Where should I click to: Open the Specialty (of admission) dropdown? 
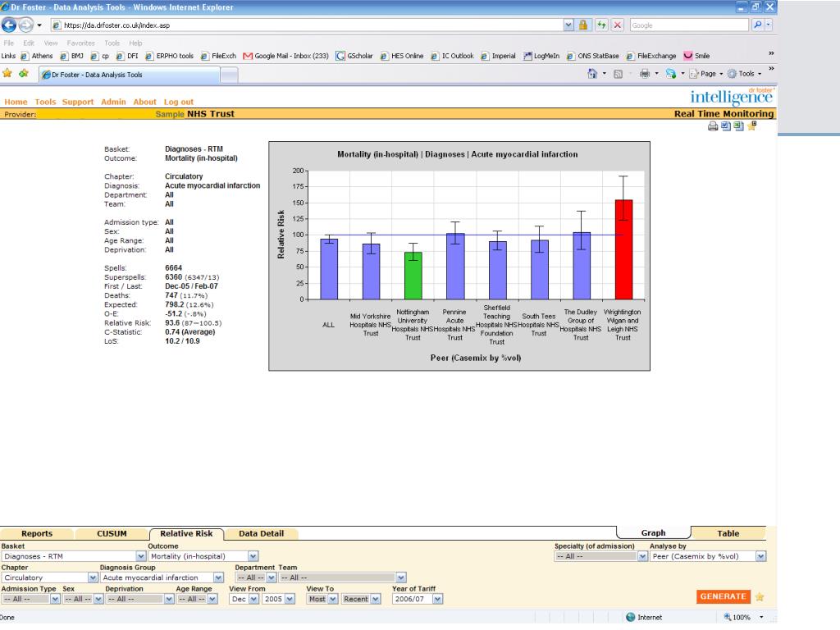coord(642,557)
